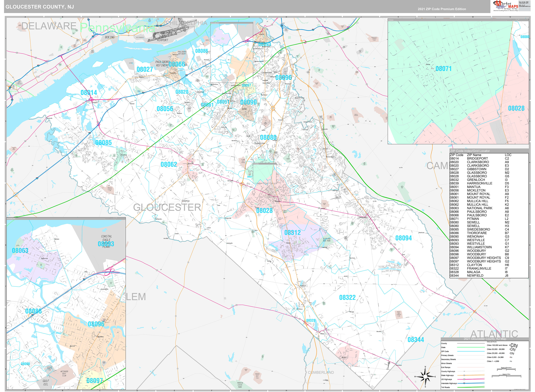Viewport: 535px width, 392px height.
Task: Select the 08051 MANTUA index row
Action: (489, 187)
